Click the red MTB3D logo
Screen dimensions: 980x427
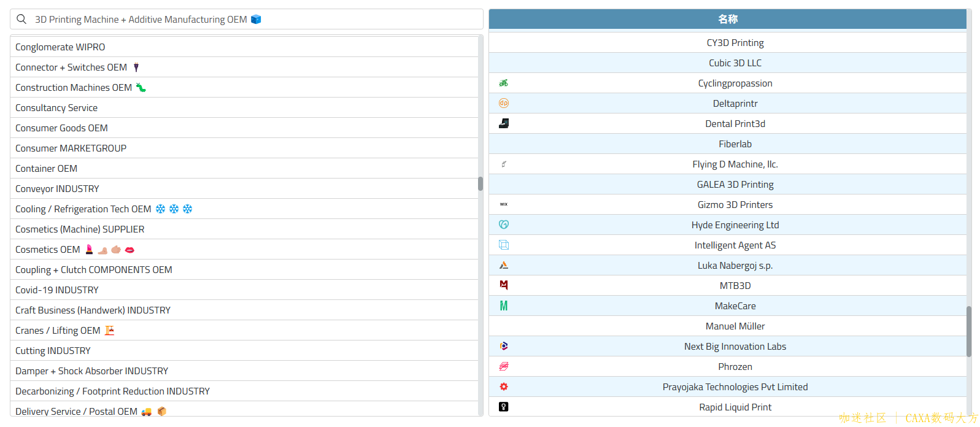[504, 285]
